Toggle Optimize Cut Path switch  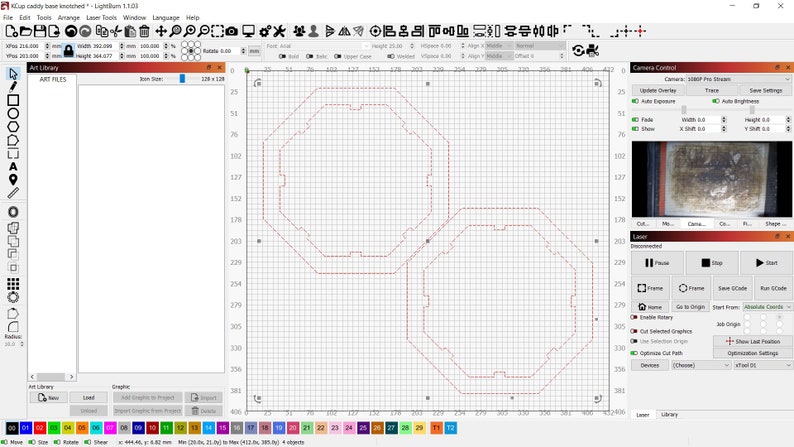coord(634,353)
